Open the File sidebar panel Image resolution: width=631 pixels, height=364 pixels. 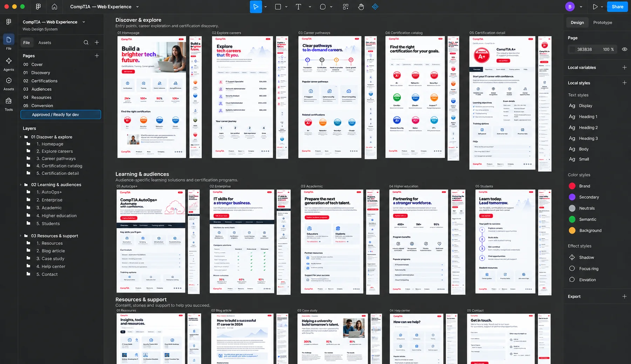[x=9, y=42]
